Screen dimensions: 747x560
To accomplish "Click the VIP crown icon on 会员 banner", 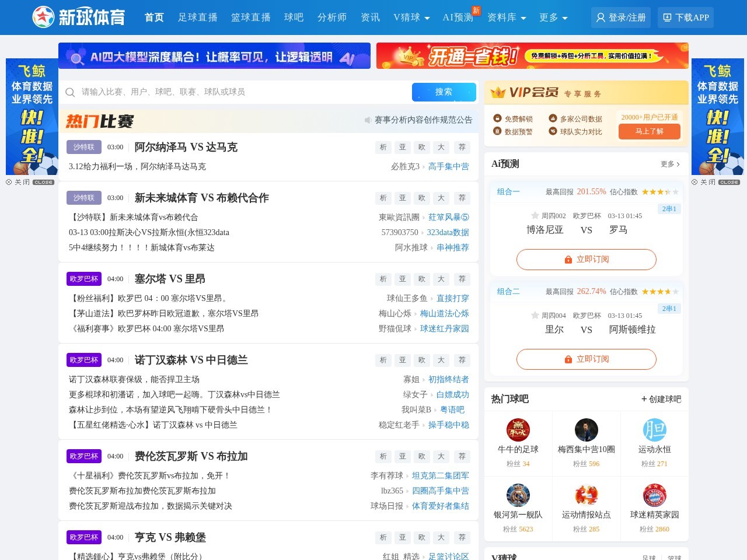I will tap(499, 92).
